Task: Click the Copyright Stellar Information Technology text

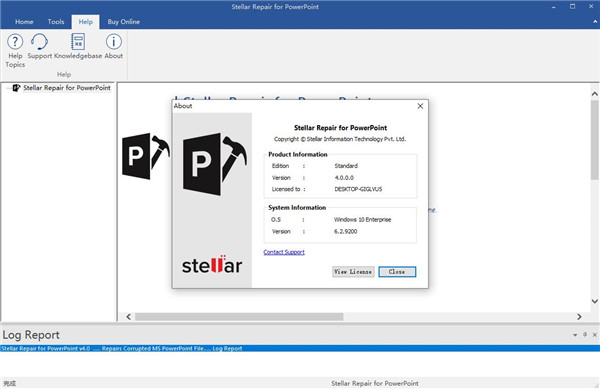Action: [340, 139]
